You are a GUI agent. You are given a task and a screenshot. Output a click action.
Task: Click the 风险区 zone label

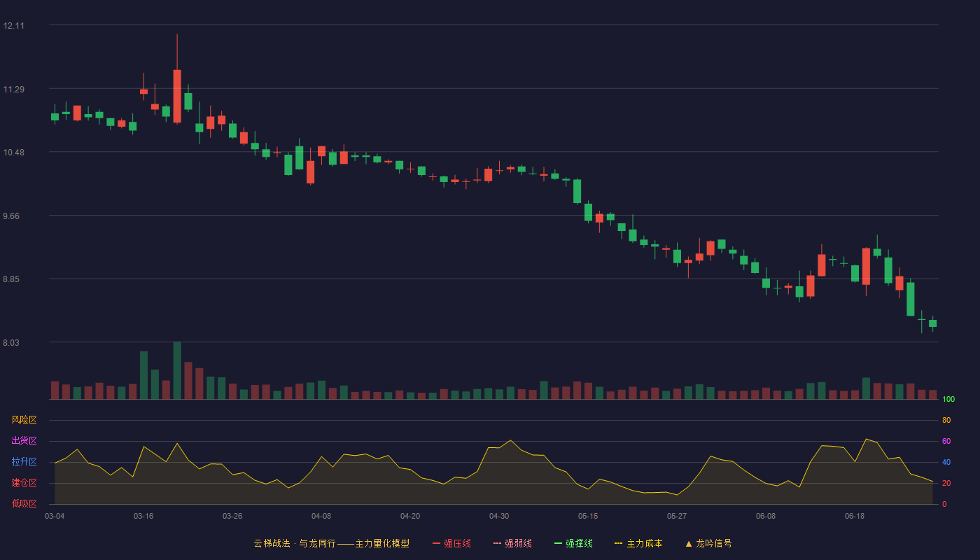point(24,420)
